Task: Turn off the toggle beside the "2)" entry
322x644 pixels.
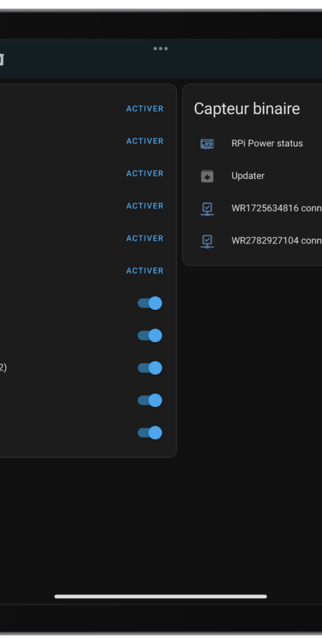Action: point(150,368)
